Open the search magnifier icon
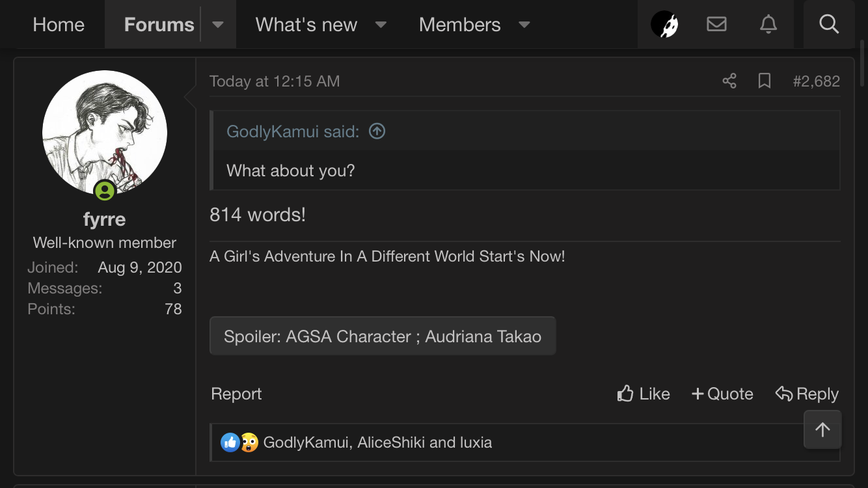Screen dimensions: 868x488 (x=828, y=25)
